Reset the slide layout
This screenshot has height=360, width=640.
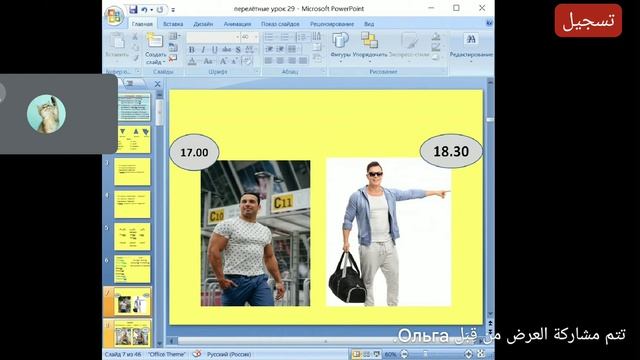tap(173, 47)
